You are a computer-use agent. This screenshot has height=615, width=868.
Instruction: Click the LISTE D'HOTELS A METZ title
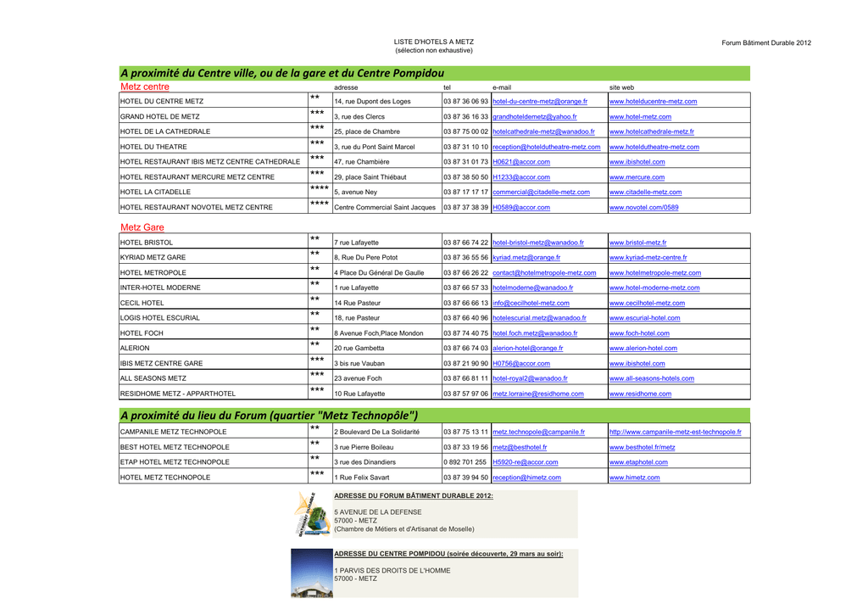pyautogui.click(x=433, y=42)
